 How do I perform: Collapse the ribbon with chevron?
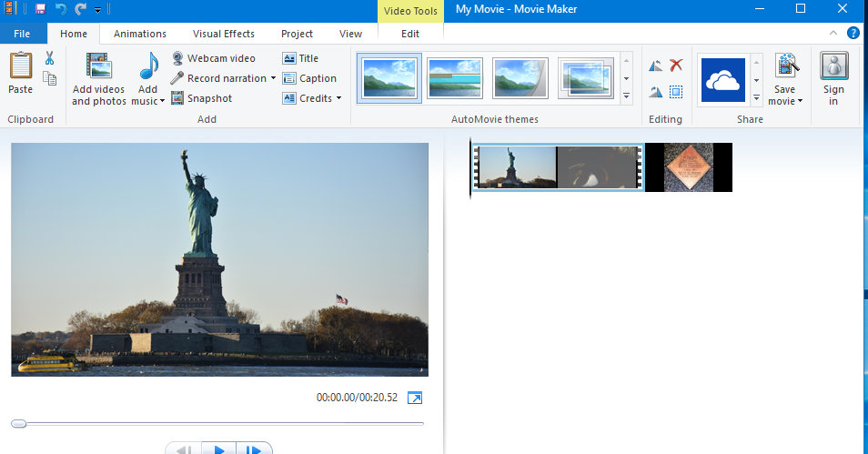tap(833, 34)
